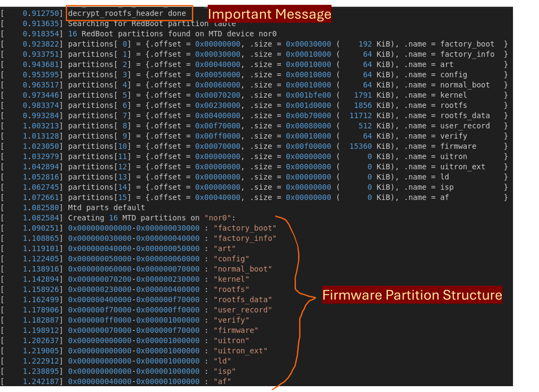Click the "Creating 16 MTD partitions" log line

pyautogui.click(x=152, y=218)
